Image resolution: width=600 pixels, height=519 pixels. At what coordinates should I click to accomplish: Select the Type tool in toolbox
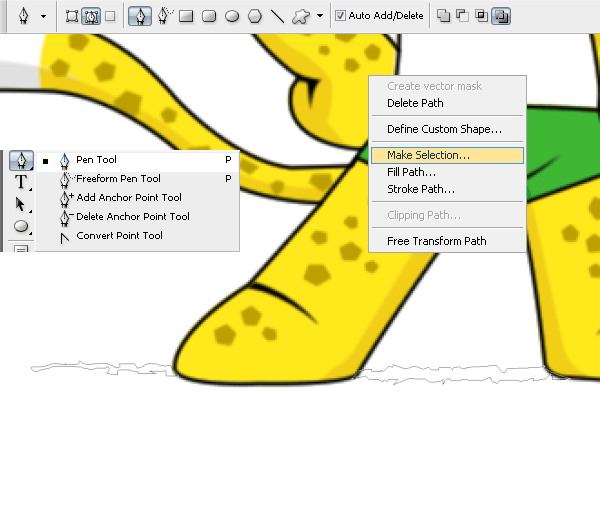pos(20,182)
